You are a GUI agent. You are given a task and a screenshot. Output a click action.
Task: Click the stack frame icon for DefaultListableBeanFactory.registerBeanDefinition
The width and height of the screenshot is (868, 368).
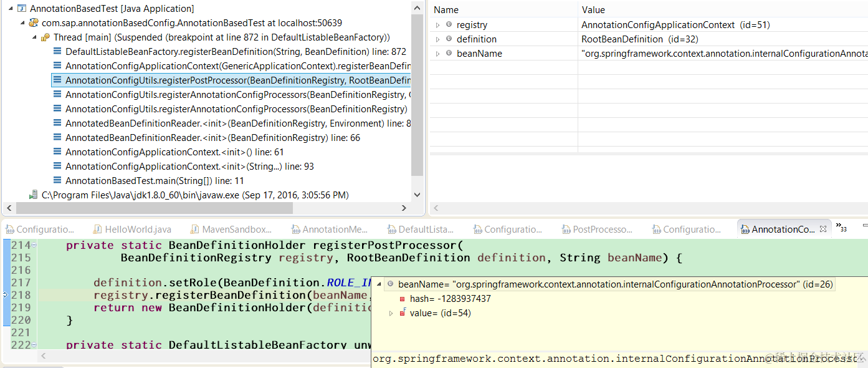pos(57,52)
